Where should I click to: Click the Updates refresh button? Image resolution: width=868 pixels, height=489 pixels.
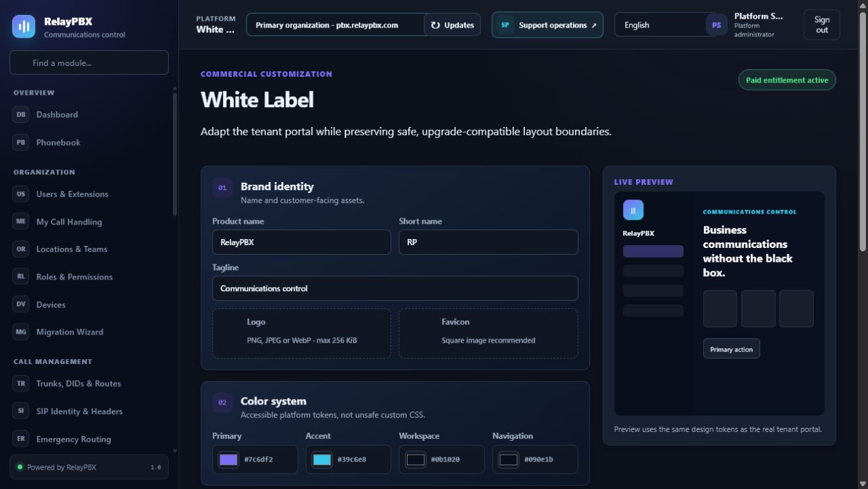(452, 25)
